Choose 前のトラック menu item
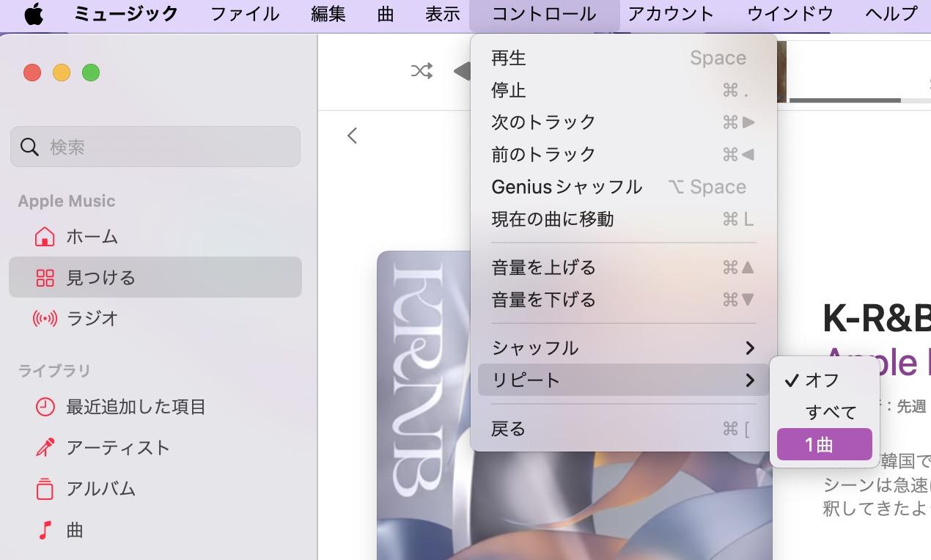The width and height of the screenshot is (931, 560). pos(623,154)
